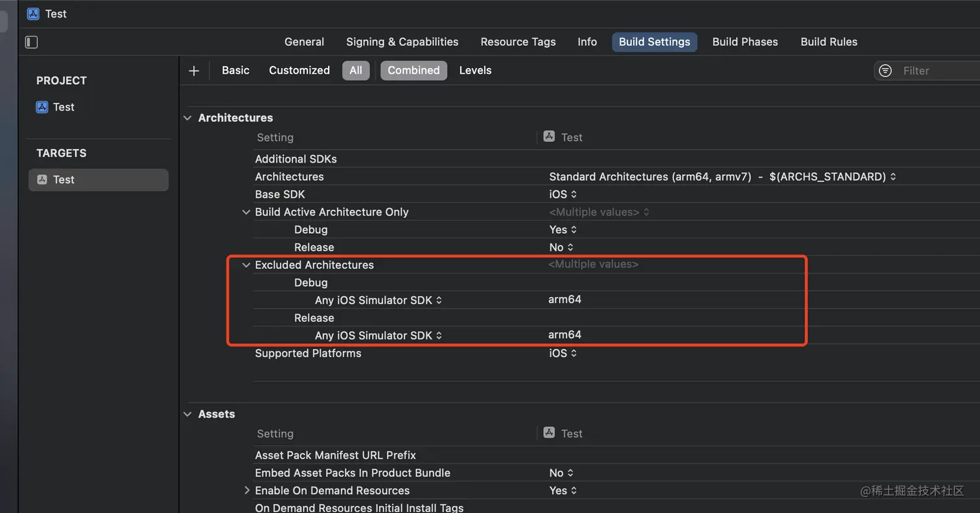Click the plus icon to add build setting
The width and height of the screenshot is (980, 513).
click(x=194, y=71)
